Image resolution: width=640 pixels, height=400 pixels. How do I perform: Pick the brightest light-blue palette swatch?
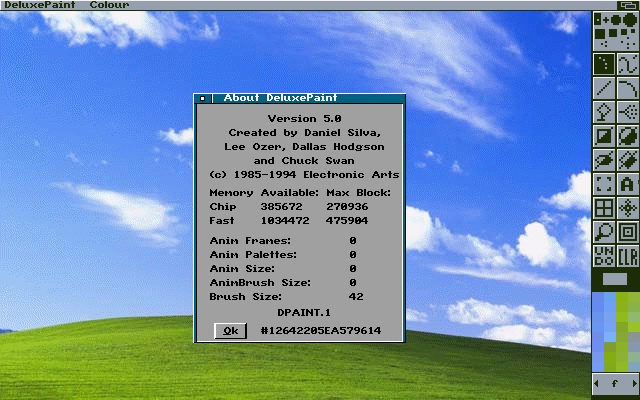[x=610, y=337]
